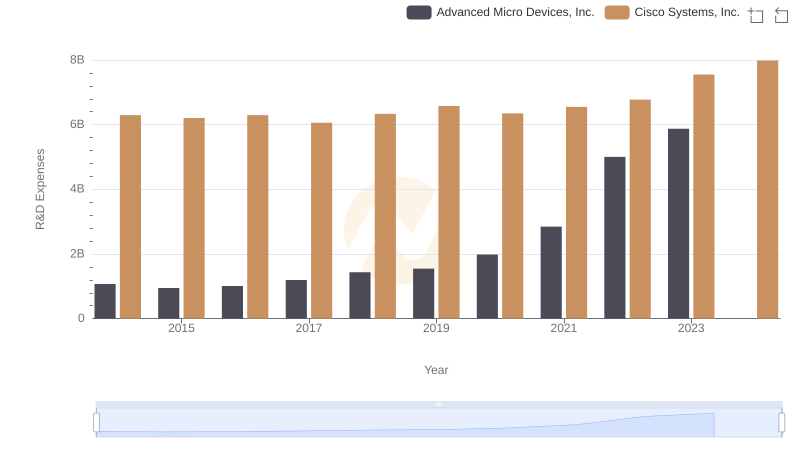The height and width of the screenshot is (461, 800).
Task: Click the 6B y-axis label
Action: [x=77, y=124]
